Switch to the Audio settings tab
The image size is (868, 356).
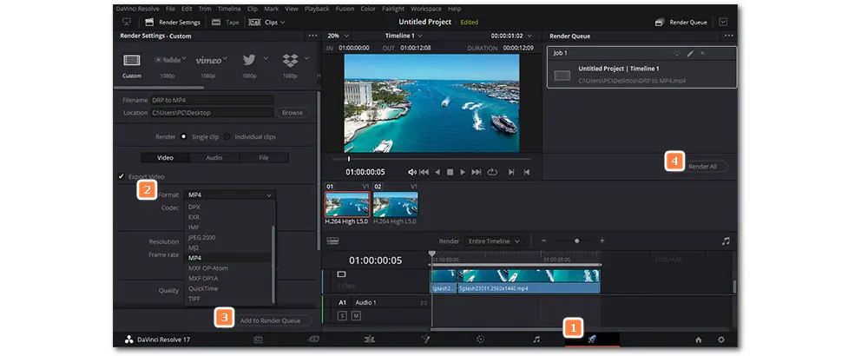pos(214,158)
